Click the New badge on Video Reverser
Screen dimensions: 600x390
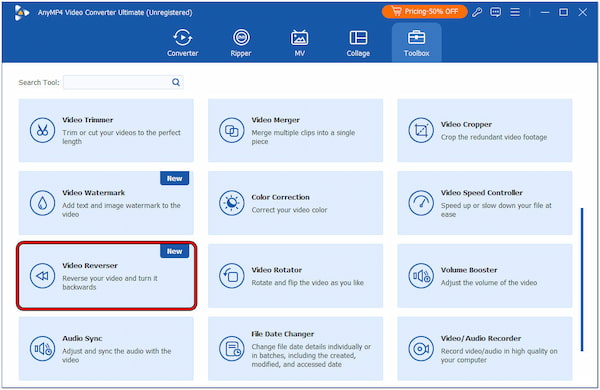coord(174,251)
